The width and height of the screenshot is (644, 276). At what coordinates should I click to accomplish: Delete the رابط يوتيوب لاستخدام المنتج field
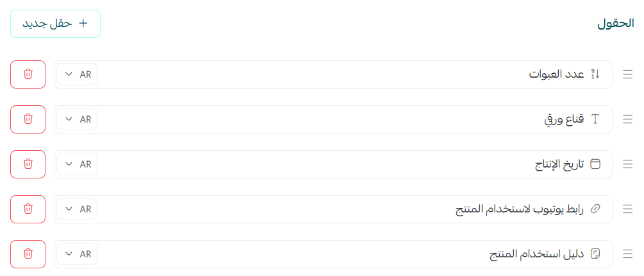(28, 209)
